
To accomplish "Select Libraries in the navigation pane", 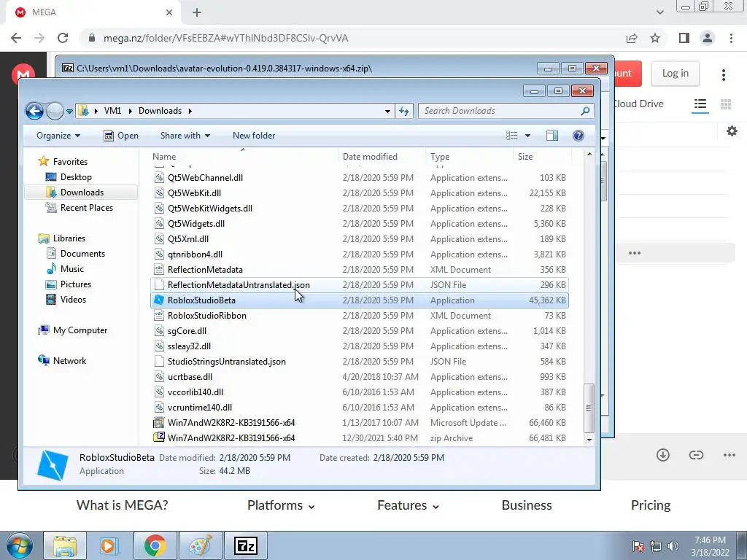I will point(69,238).
